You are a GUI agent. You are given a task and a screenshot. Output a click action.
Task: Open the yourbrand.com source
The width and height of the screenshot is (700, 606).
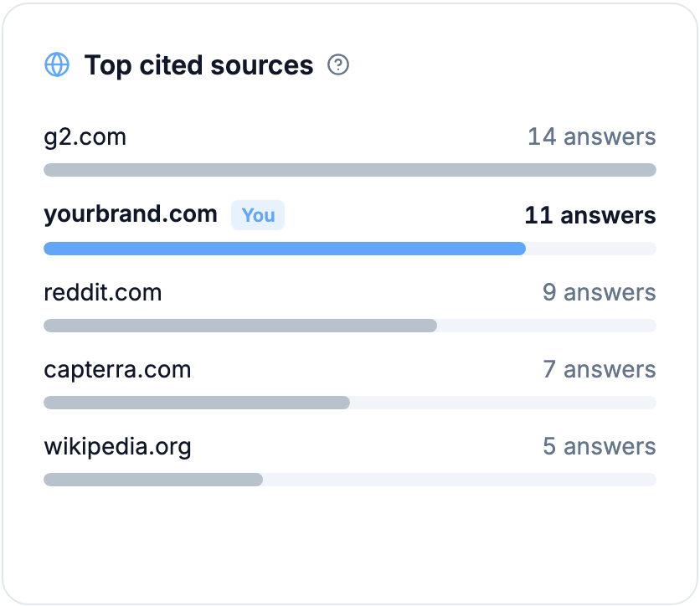point(131,214)
